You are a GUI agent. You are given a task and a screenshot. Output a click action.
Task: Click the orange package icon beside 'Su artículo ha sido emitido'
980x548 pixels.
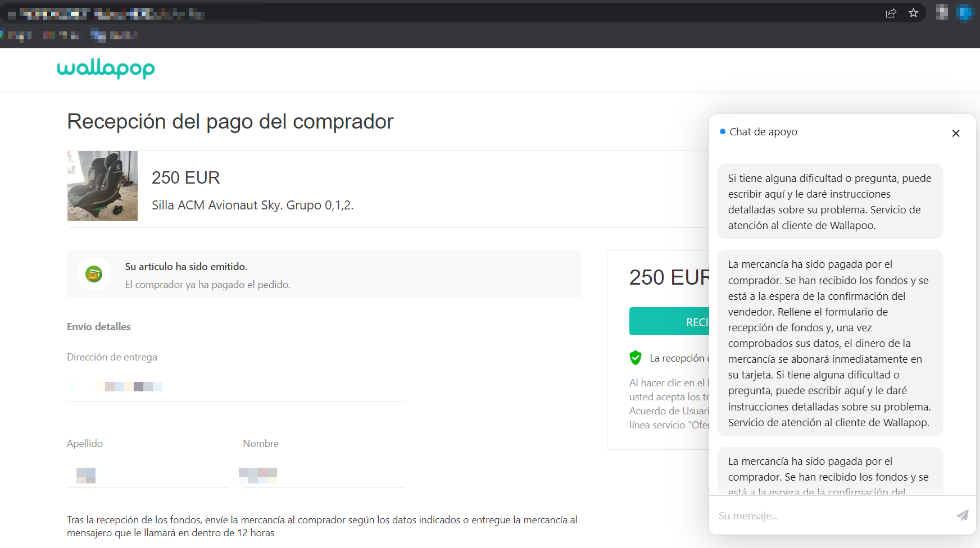94,274
